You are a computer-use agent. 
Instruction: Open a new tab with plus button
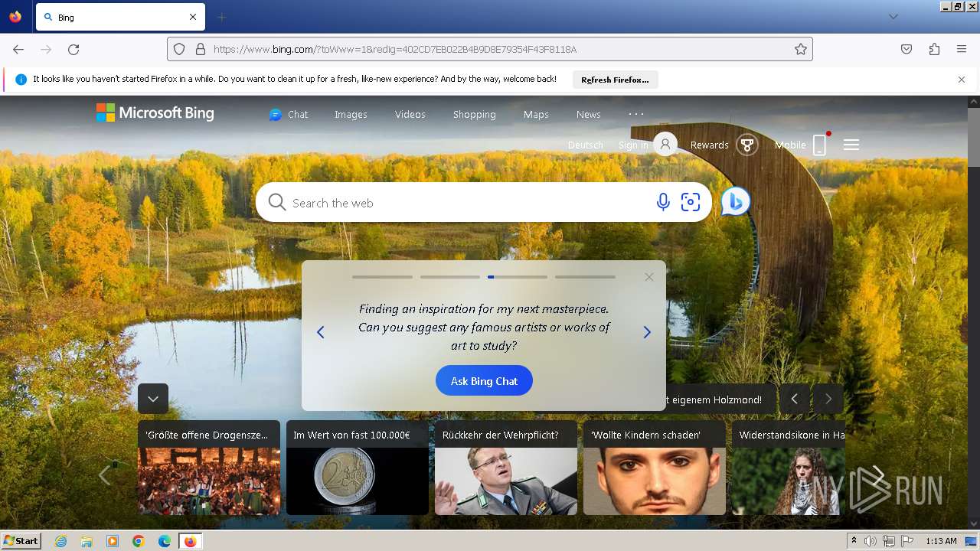click(221, 17)
